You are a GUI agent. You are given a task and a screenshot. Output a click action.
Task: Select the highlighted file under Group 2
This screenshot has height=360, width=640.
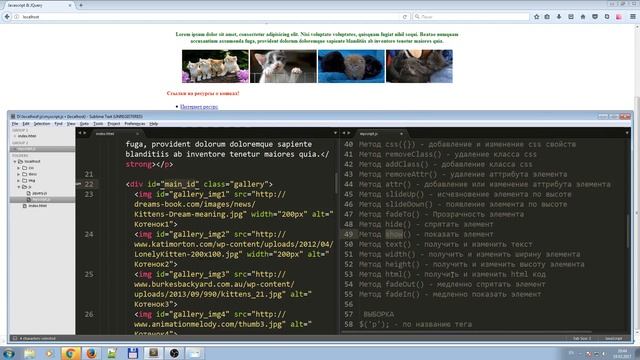coord(42,149)
